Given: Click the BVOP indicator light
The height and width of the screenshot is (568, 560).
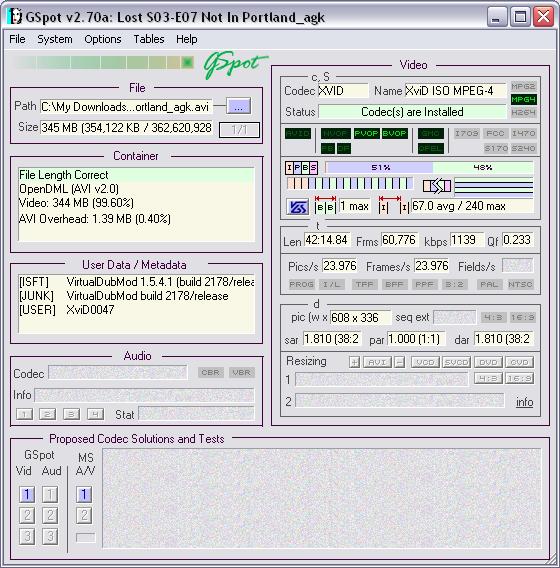Looking at the screenshot, I should (394, 134).
